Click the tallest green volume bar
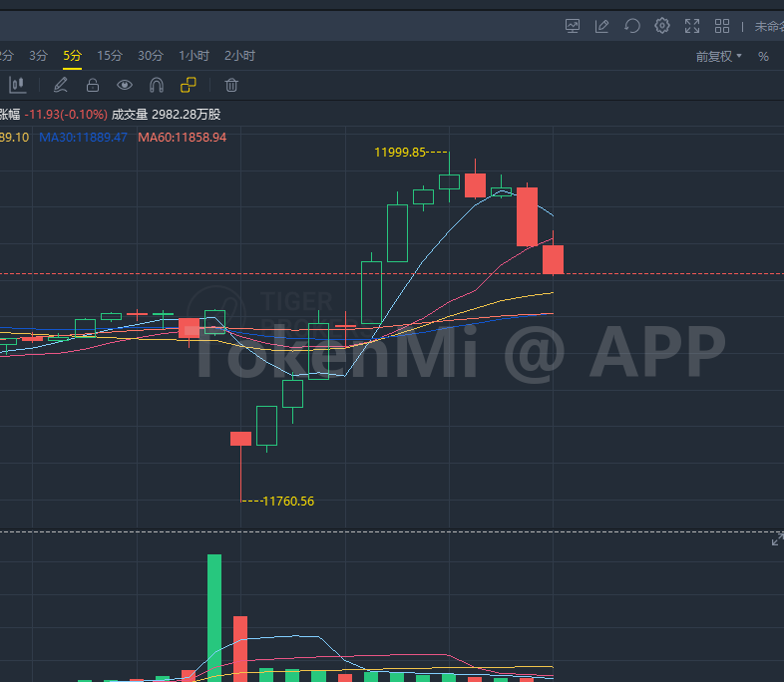 pos(213,616)
